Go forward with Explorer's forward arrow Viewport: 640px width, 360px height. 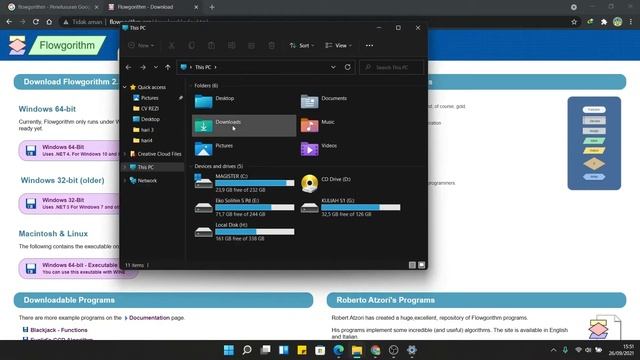pos(143,67)
